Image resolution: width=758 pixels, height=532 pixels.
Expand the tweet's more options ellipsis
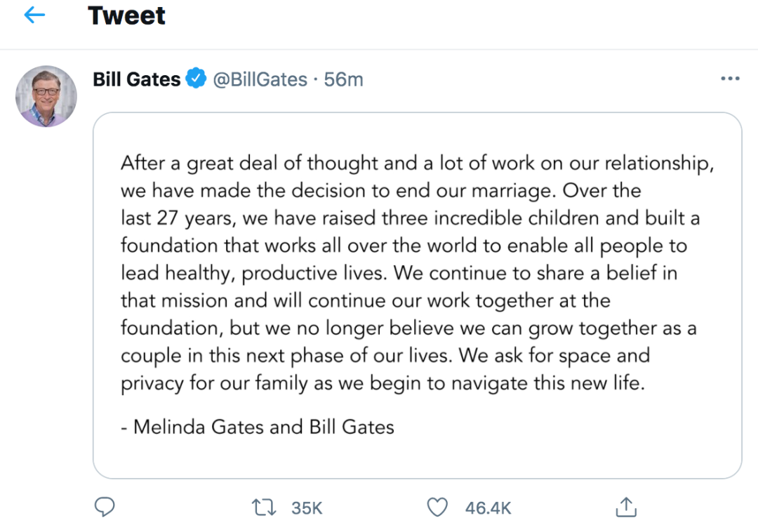(x=730, y=79)
